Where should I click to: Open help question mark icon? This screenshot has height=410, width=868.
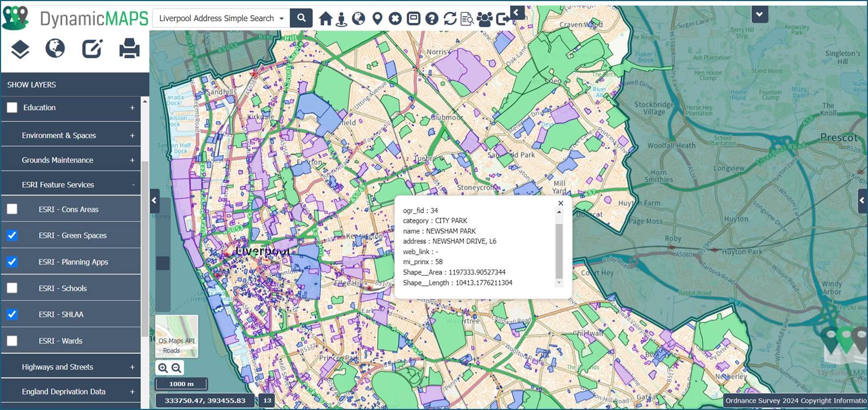pyautogui.click(x=432, y=19)
